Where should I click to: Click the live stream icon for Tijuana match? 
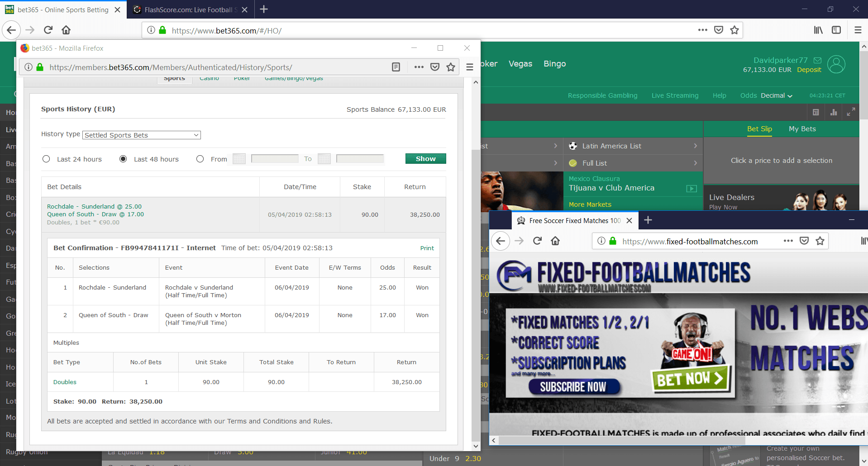click(x=691, y=189)
